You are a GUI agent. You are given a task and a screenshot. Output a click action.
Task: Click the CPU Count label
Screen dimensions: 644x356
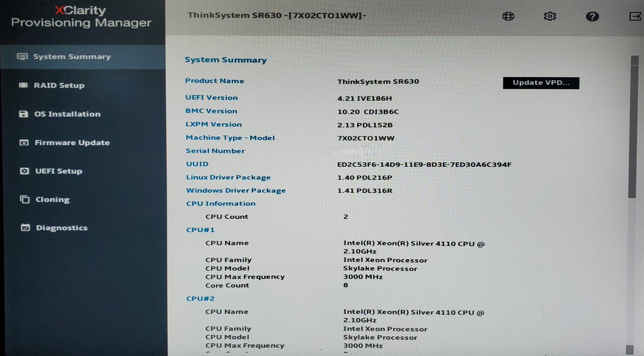click(227, 217)
